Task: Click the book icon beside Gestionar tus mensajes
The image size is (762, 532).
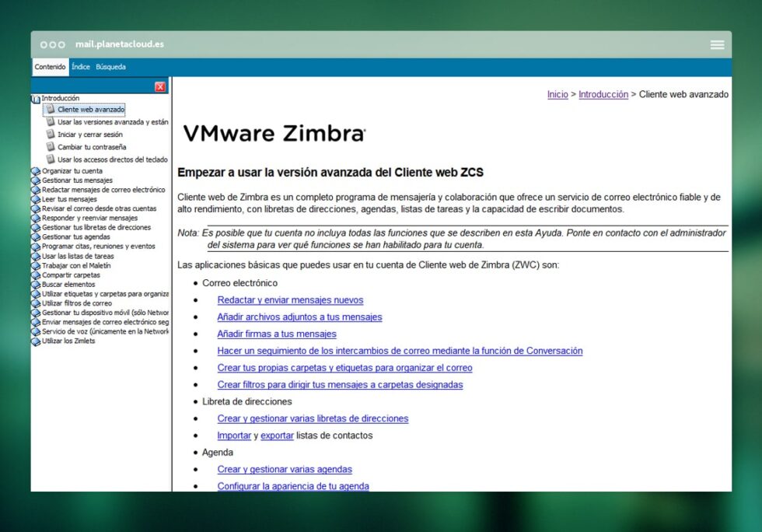Action: (x=35, y=180)
